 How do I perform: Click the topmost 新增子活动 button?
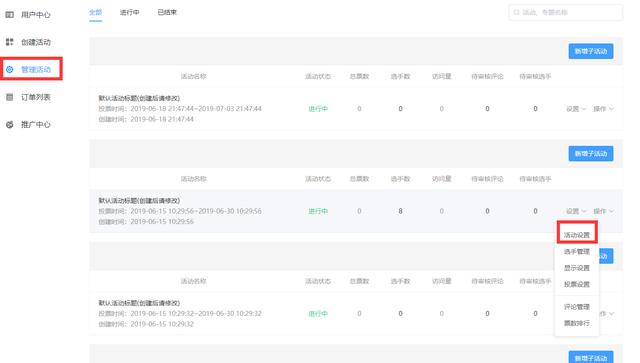coord(591,51)
